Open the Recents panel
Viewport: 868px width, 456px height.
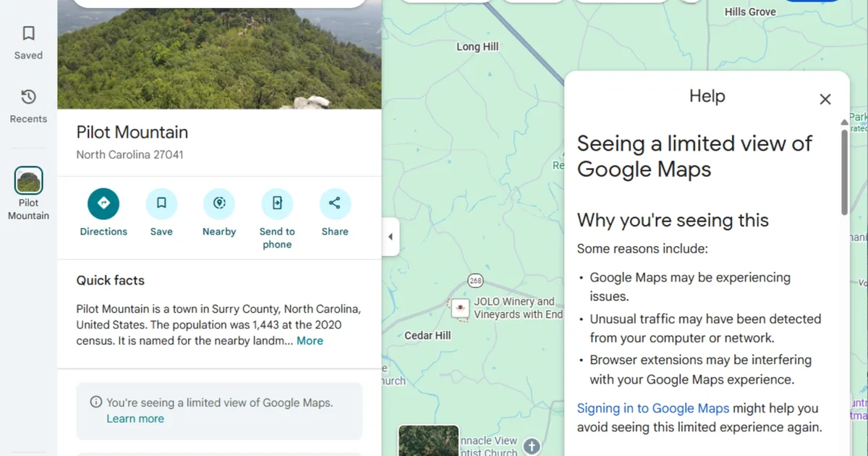28,105
